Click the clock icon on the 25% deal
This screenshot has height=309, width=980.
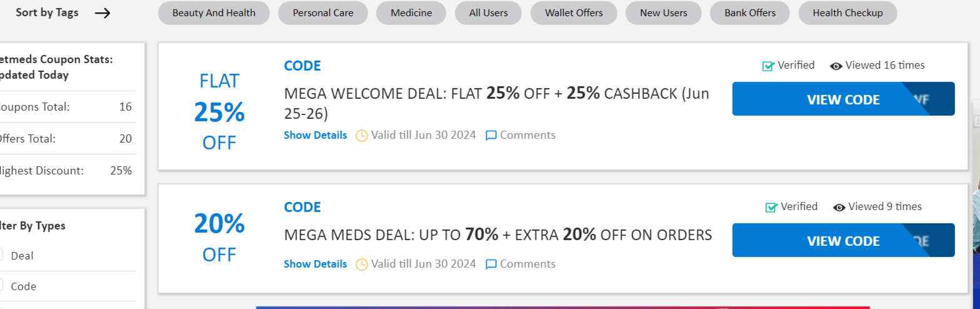tap(362, 135)
